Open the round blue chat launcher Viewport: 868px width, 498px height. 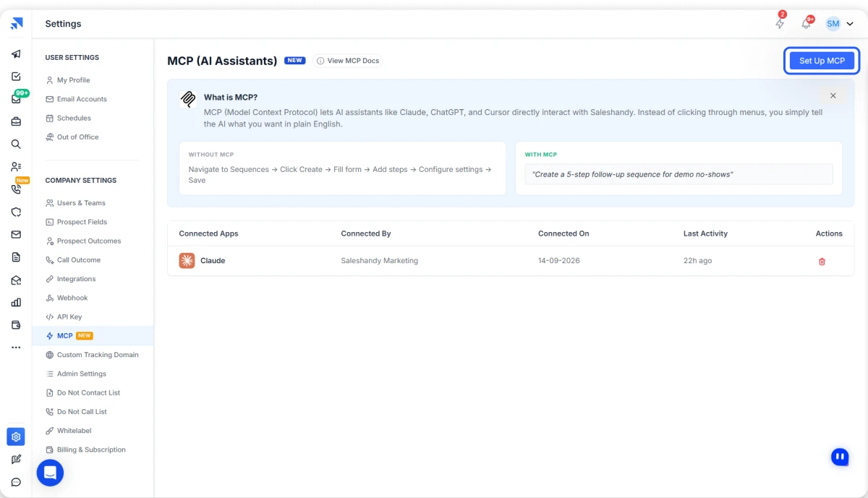(x=50, y=473)
